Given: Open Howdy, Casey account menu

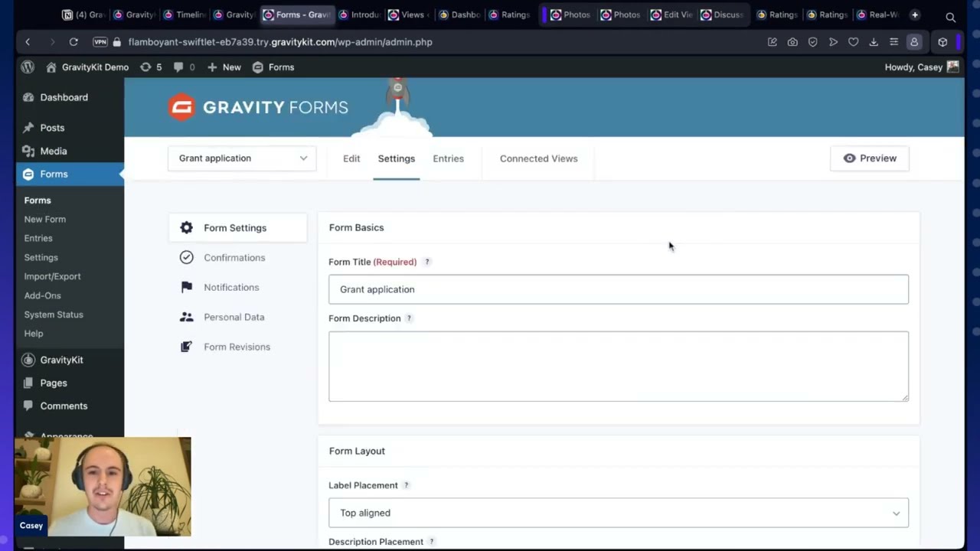Looking at the screenshot, I should pyautogui.click(x=922, y=67).
